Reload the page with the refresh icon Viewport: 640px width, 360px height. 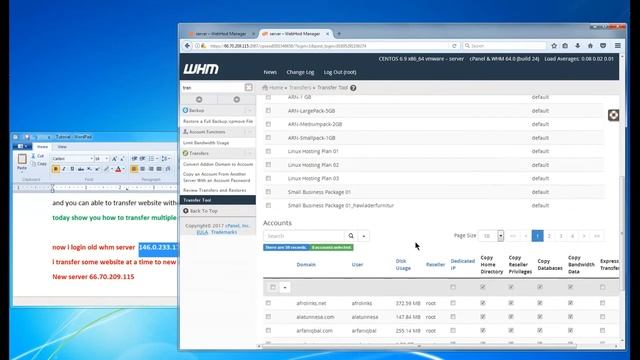point(454,46)
